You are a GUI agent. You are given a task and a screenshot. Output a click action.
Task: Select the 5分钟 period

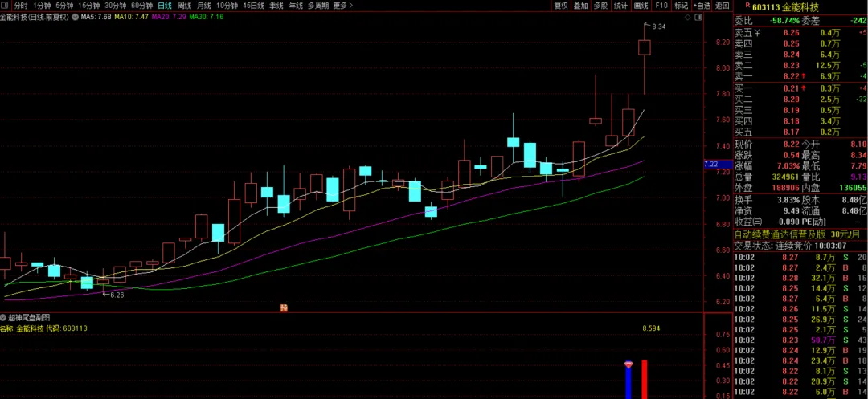point(64,6)
